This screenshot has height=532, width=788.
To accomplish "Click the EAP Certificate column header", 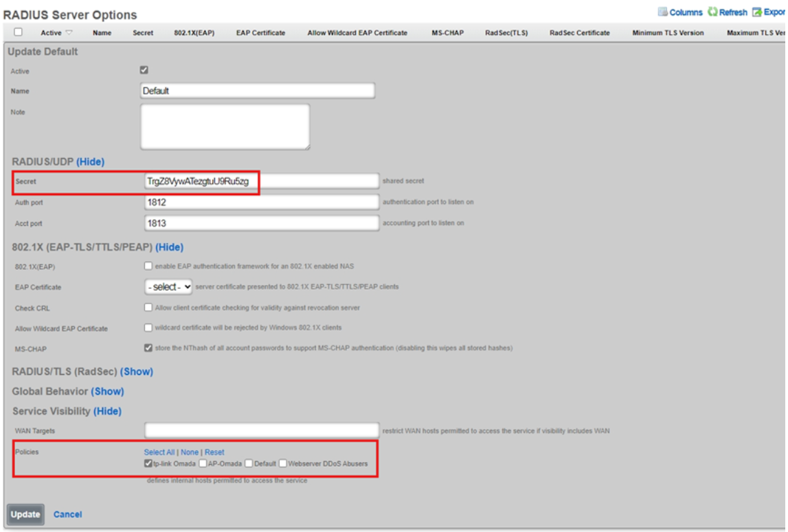I will pos(261,33).
